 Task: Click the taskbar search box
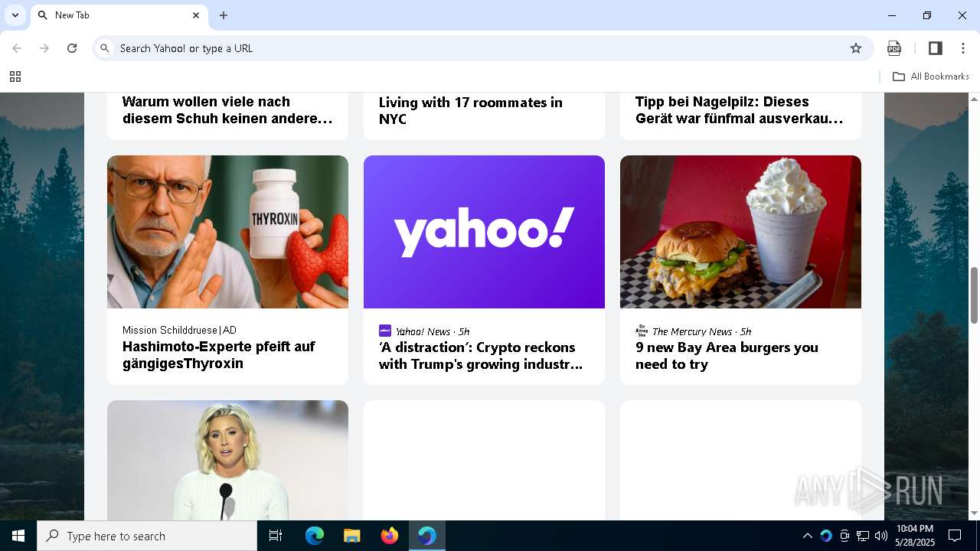coord(147,536)
